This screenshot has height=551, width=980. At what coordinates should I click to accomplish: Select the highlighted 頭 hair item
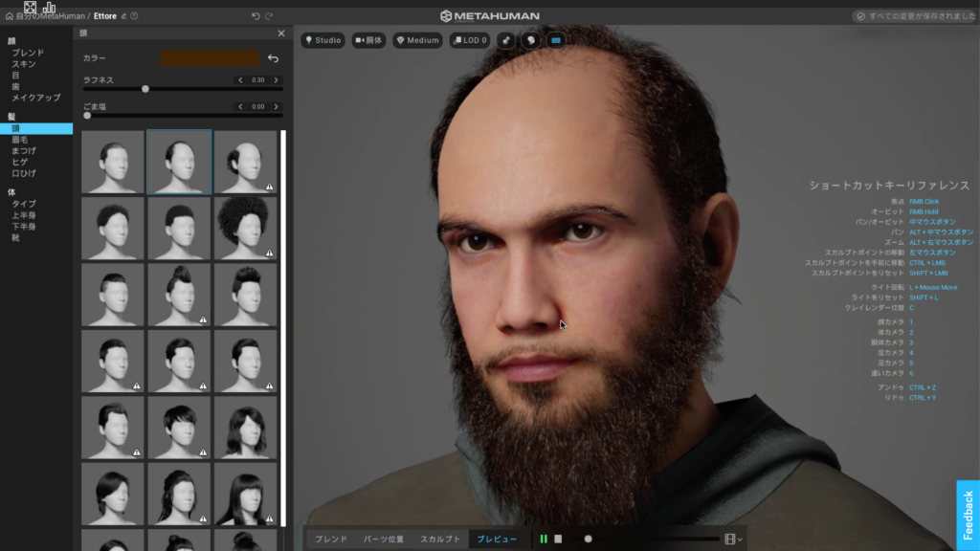click(x=36, y=128)
